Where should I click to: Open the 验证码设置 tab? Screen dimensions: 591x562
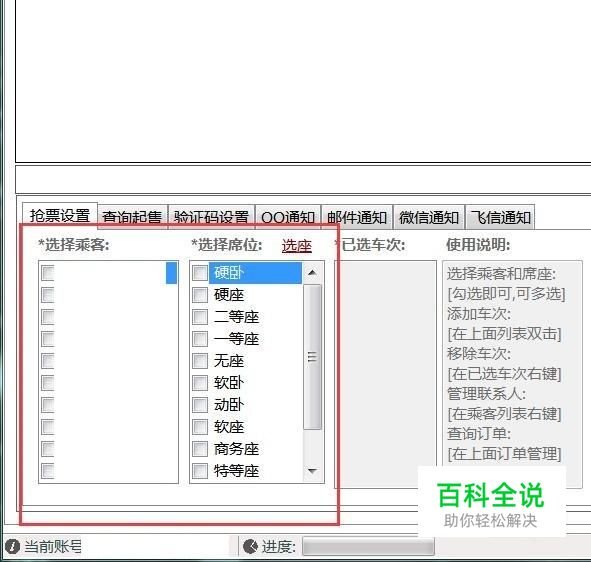[211, 217]
